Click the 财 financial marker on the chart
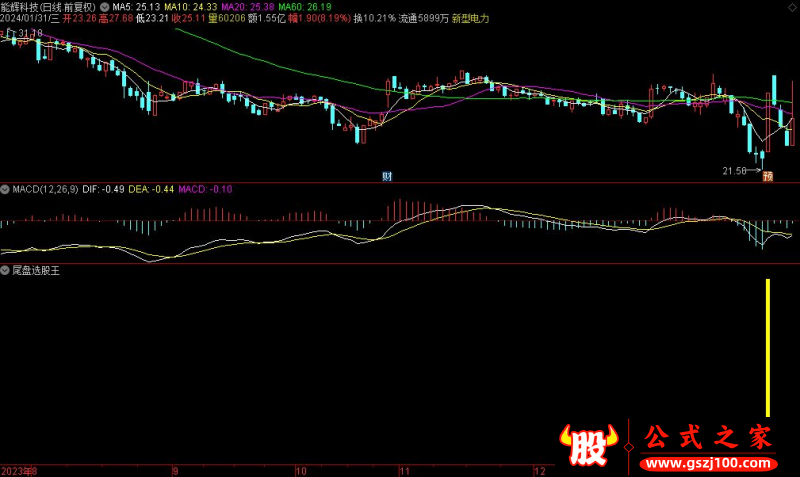800x477 pixels. (387, 177)
